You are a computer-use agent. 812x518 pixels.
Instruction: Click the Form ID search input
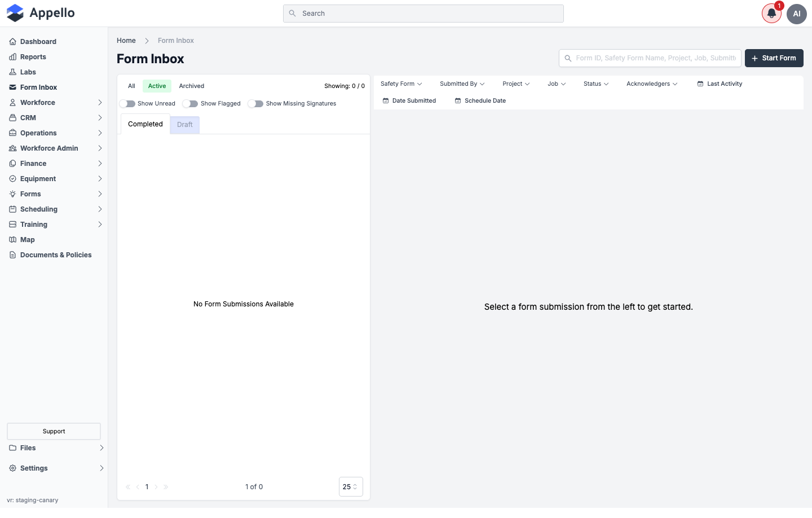click(x=650, y=58)
